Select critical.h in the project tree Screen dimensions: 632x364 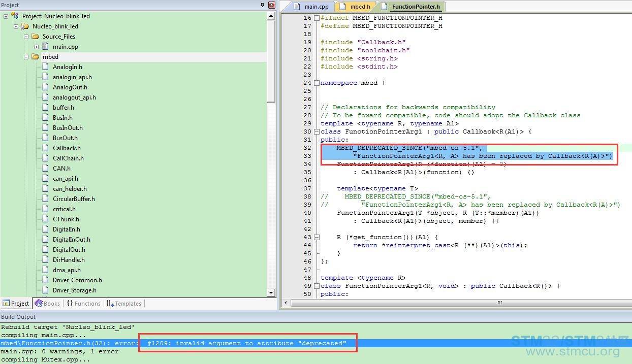(64, 209)
